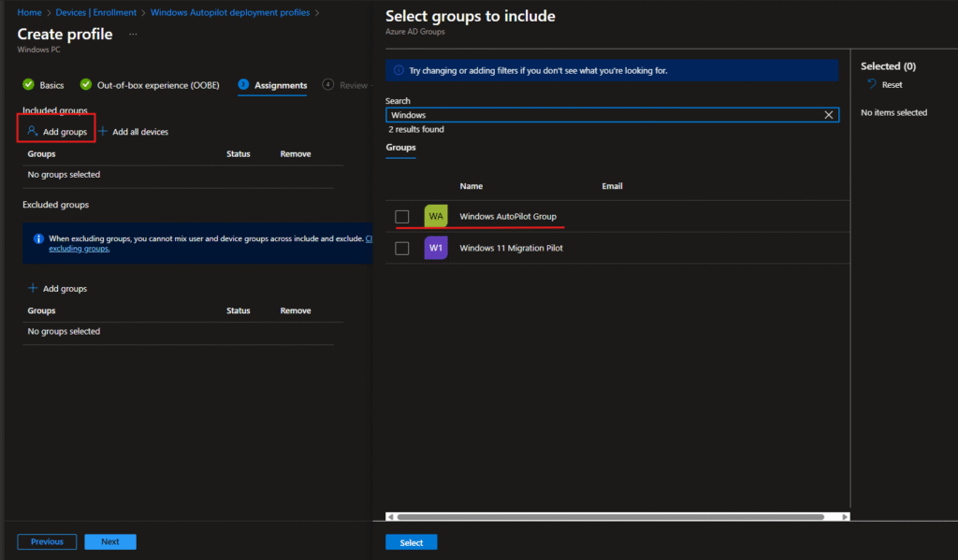
Task: Select the W1 group avatar icon
Action: (x=436, y=248)
